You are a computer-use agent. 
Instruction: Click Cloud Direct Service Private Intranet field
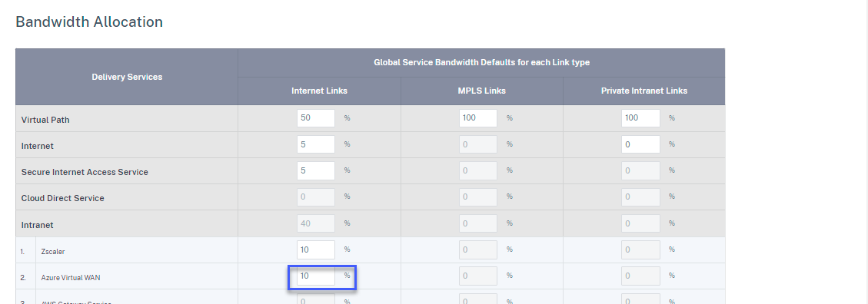(x=640, y=197)
